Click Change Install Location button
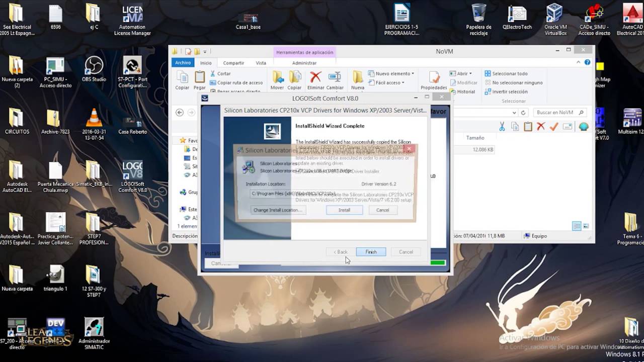The height and width of the screenshot is (362, 644). click(x=278, y=210)
